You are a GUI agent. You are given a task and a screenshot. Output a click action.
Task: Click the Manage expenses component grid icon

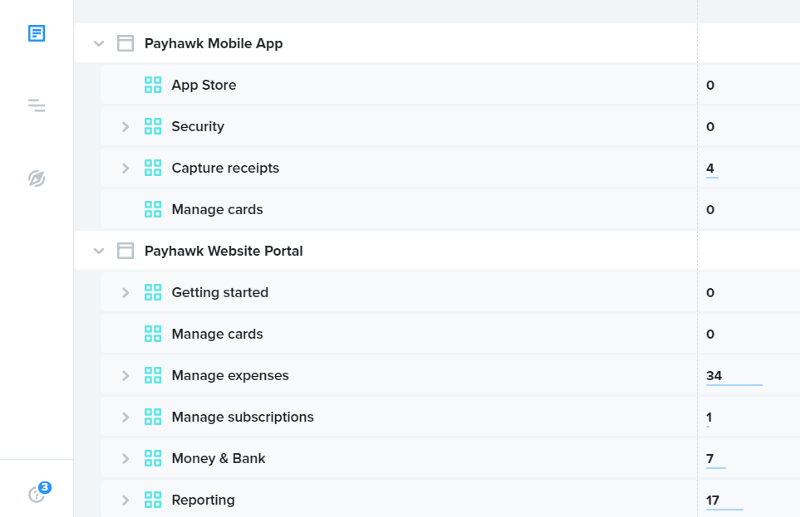pos(153,376)
